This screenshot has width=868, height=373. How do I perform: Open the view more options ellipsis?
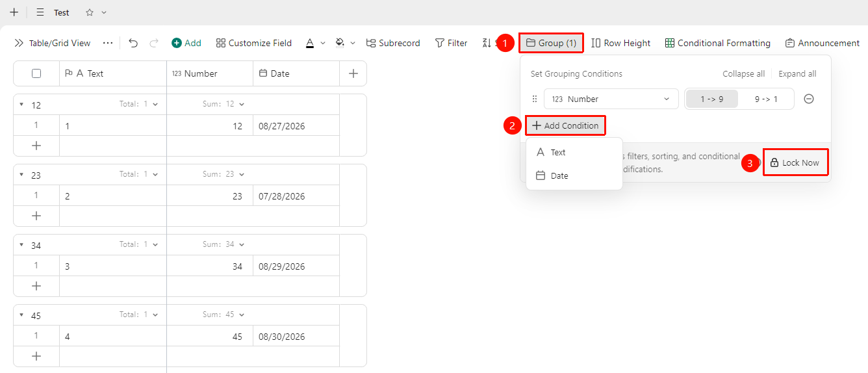pyautogui.click(x=108, y=43)
